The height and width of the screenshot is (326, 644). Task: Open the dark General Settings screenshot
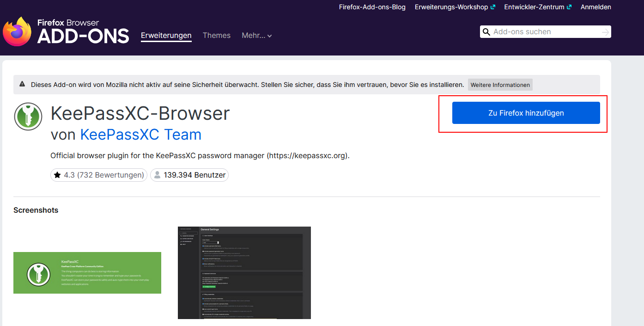point(244,272)
